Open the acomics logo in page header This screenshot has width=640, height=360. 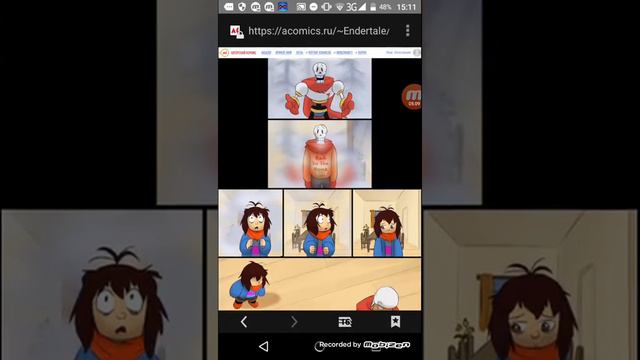(224, 53)
